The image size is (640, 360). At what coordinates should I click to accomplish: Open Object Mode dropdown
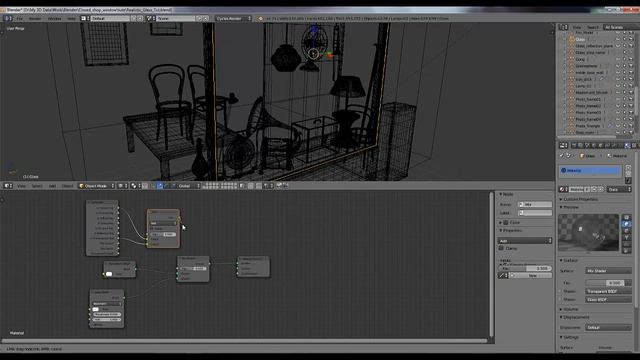point(96,186)
